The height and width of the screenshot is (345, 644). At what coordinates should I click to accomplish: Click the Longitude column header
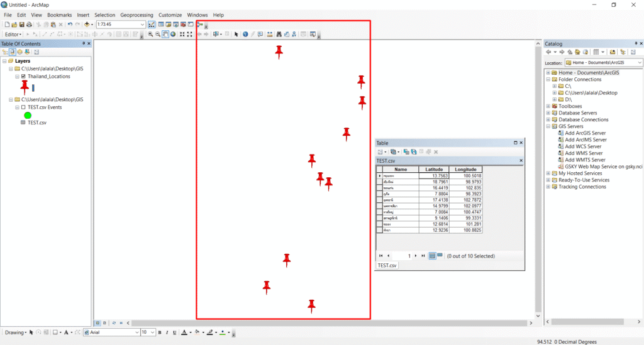(x=465, y=170)
